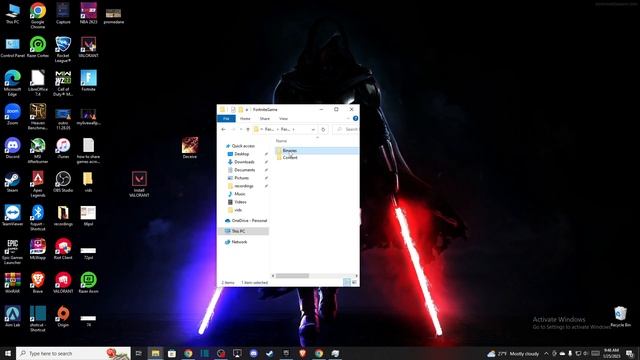Switch to the Home ribbon tab
Screen dimensions: 640x360
click(x=245, y=119)
